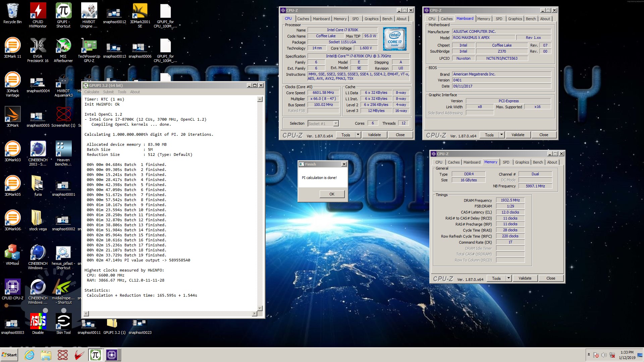Switch to Bench tab in CPU window
The height and width of the screenshot is (362, 644).
387,19
